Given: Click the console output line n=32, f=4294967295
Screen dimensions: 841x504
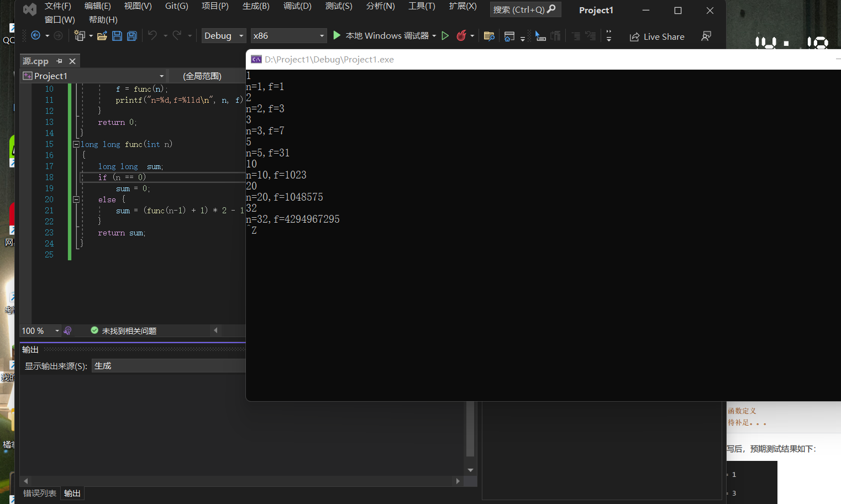Looking at the screenshot, I should [293, 219].
